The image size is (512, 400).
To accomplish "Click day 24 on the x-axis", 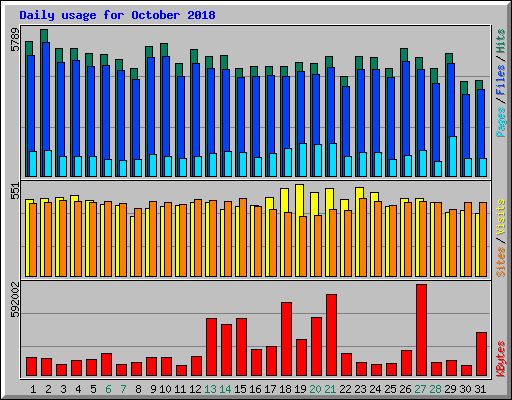I will pos(375,389).
